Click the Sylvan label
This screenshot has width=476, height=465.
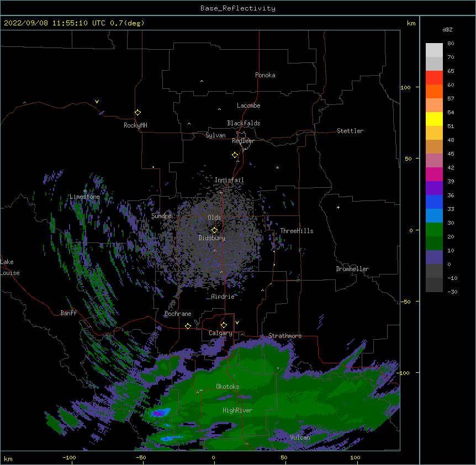(215, 135)
